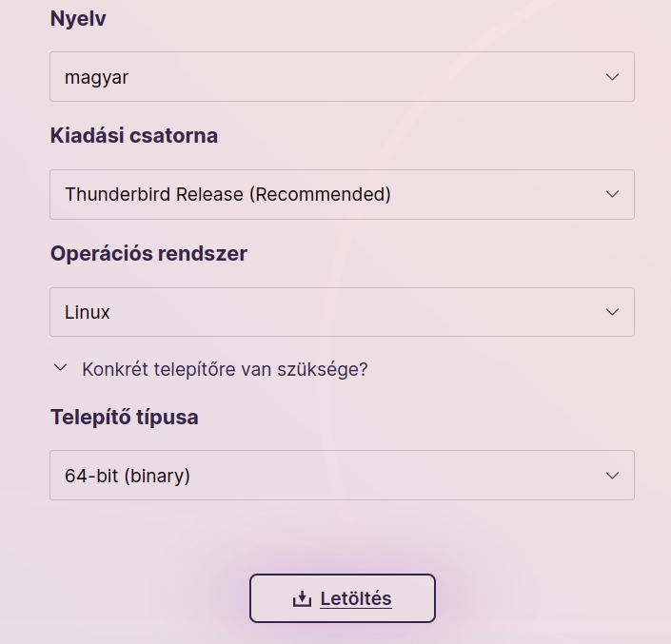Image resolution: width=671 pixels, height=644 pixels.
Task: Click the underlined Letöltés link text
Action: [356, 598]
